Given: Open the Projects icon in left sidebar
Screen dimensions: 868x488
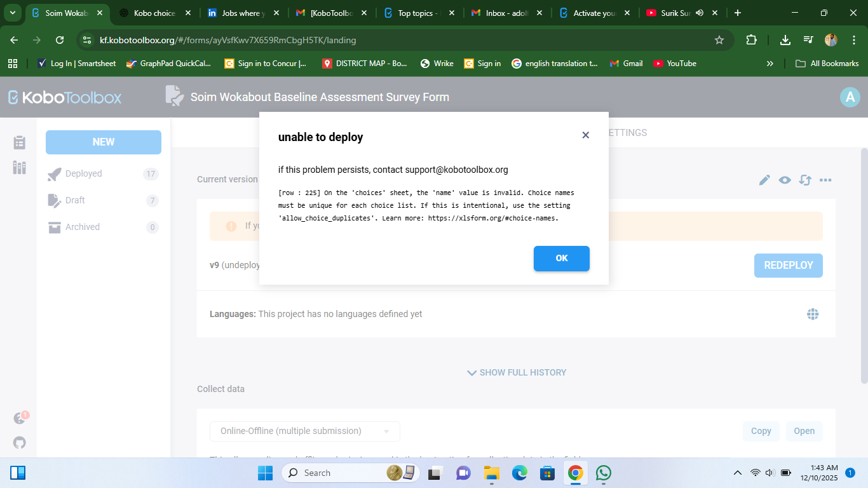Looking at the screenshot, I should [20, 142].
